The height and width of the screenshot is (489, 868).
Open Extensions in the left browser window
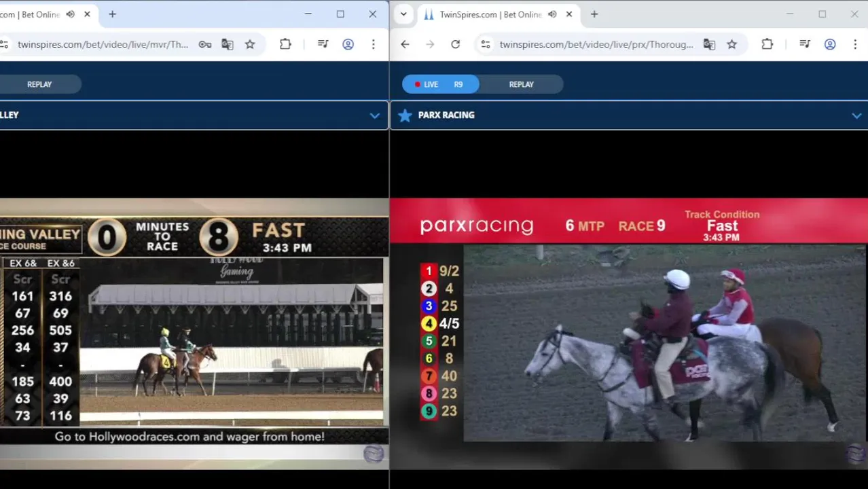(x=285, y=44)
